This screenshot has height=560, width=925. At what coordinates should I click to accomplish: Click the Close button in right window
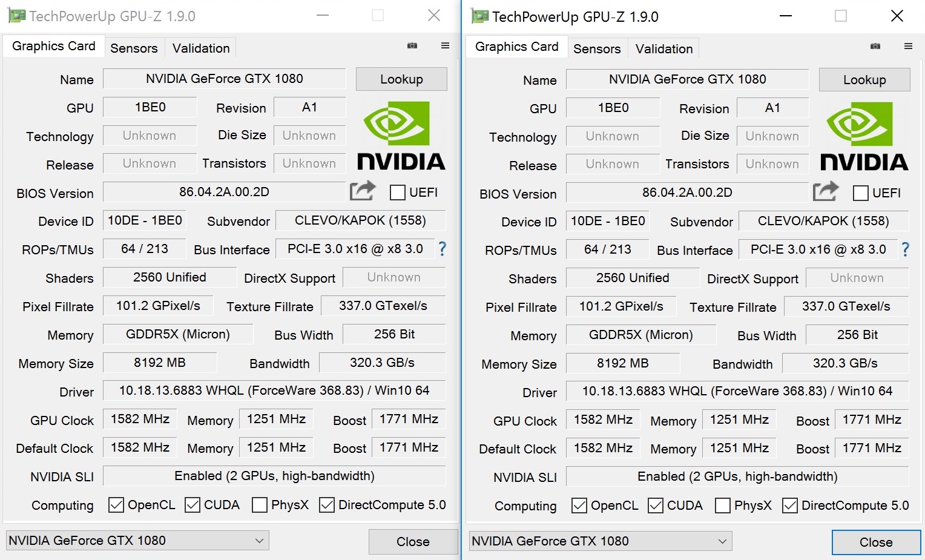pyautogui.click(x=876, y=542)
